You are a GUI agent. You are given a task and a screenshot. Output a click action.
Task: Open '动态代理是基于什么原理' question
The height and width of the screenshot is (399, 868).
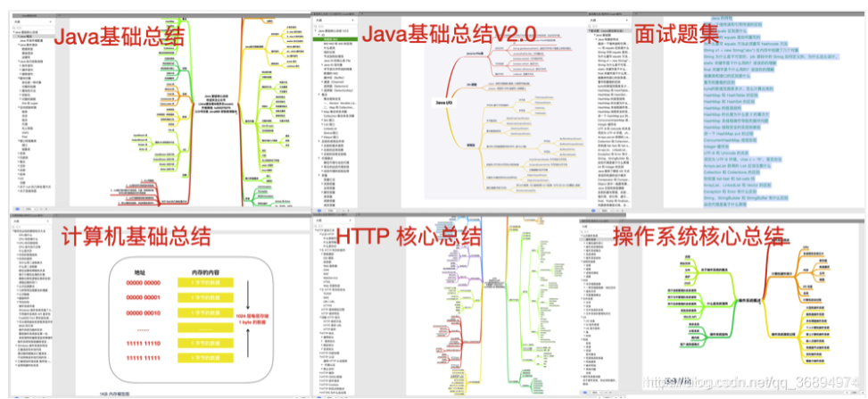coord(724,204)
